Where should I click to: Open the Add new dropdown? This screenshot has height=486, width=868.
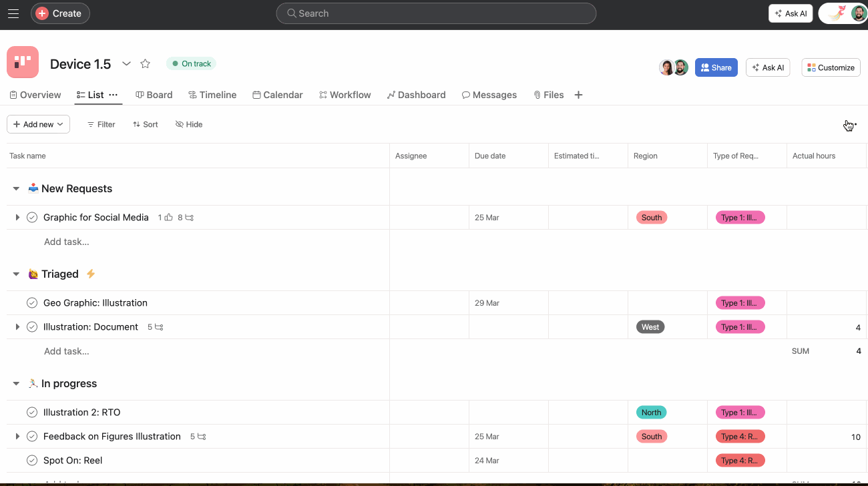[38, 124]
